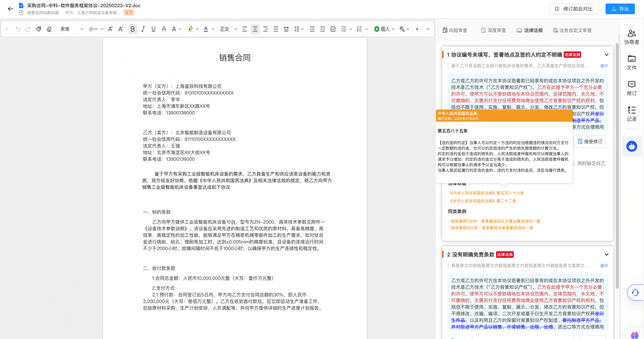Click the eraser clear-formatting icon
Screen dimensions: 644x339
(49, 29)
